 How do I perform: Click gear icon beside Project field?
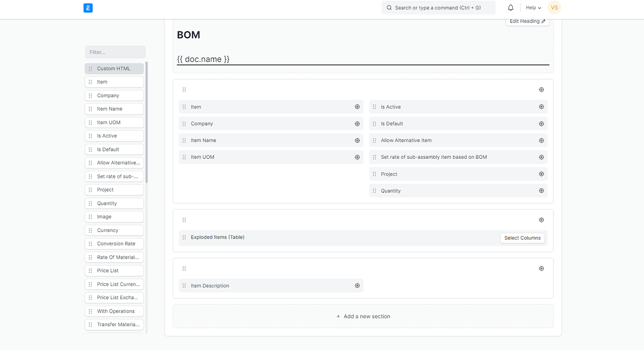point(541,174)
